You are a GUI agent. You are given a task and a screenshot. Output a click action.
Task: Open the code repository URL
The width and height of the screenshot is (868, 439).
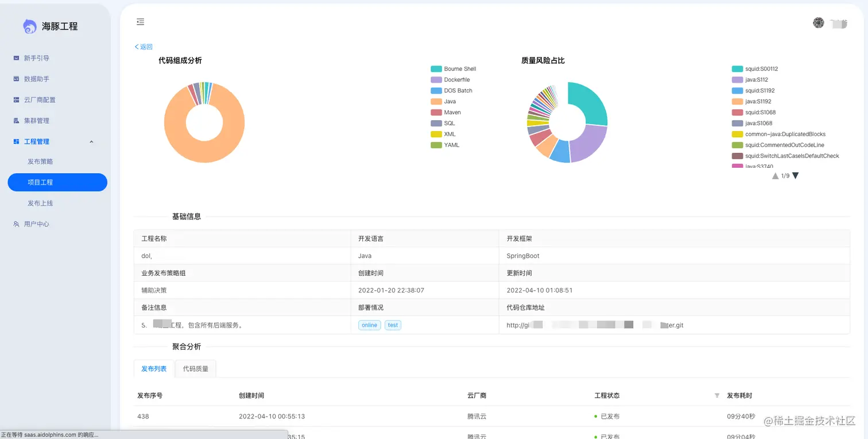(595, 325)
